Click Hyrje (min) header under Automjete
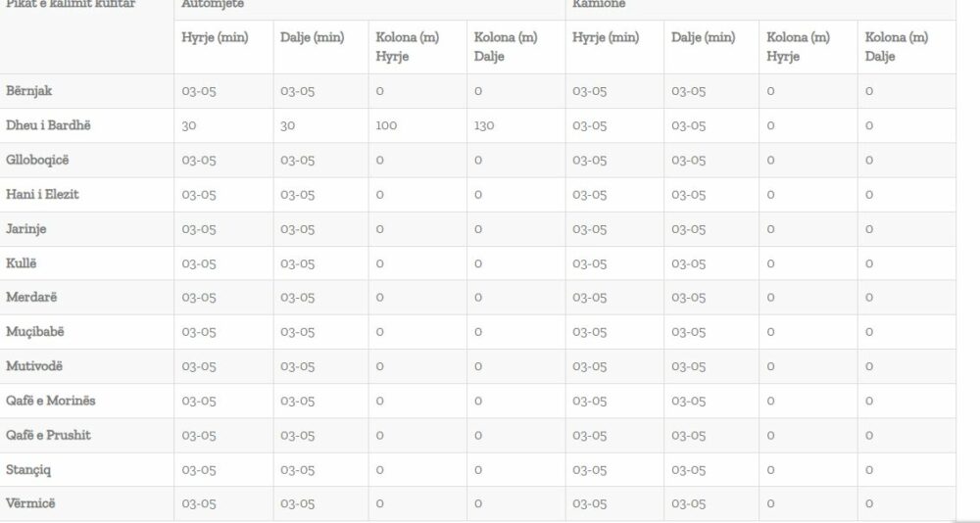980x523 pixels. (x=215, y=37)
